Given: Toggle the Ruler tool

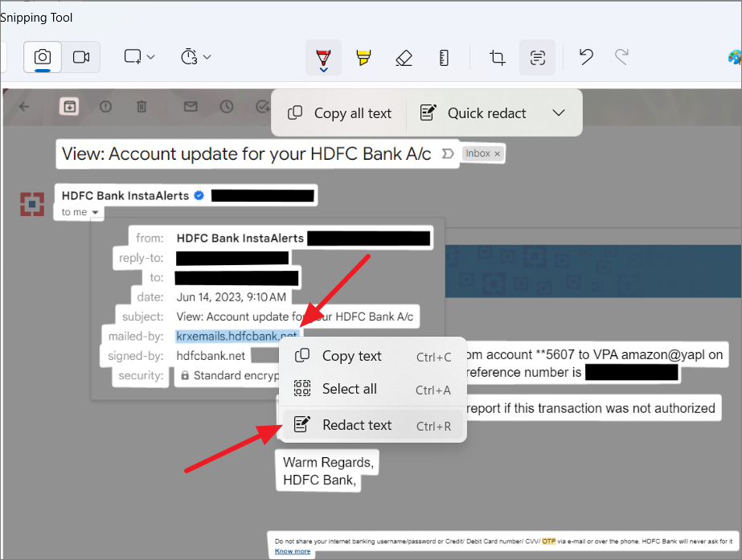Looking at the screenshot, I should [x=444, y=58].
